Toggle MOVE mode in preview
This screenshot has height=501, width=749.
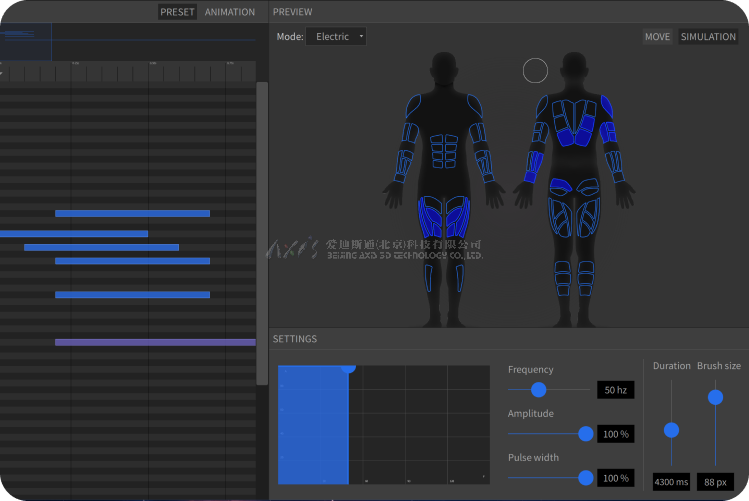(x=657, y=37)
